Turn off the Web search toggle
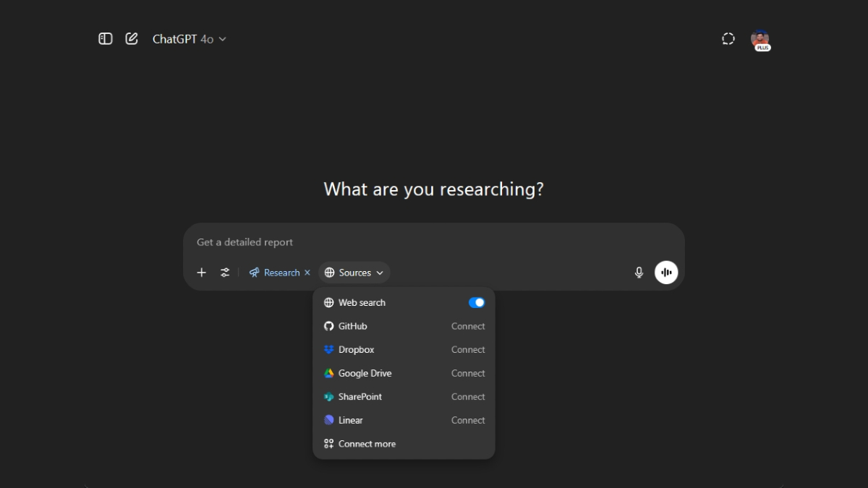Screen dimensions: 868x488 point(477,303)
